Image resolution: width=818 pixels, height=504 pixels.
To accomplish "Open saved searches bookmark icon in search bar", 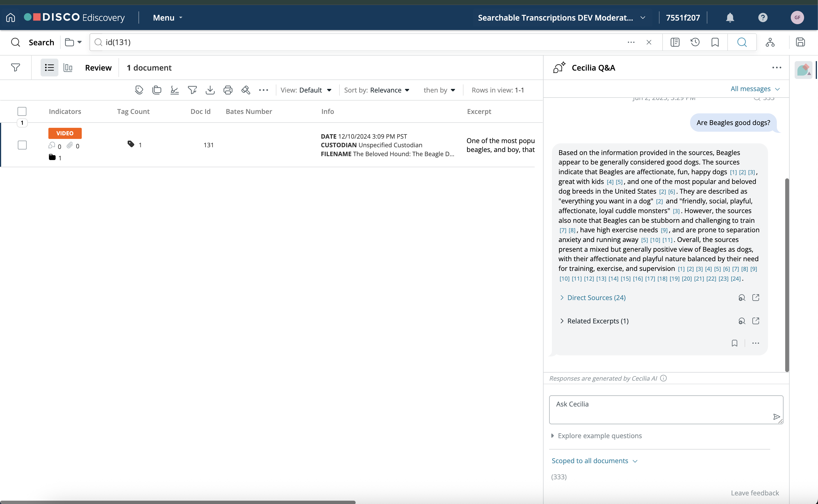I will point(715,42).
